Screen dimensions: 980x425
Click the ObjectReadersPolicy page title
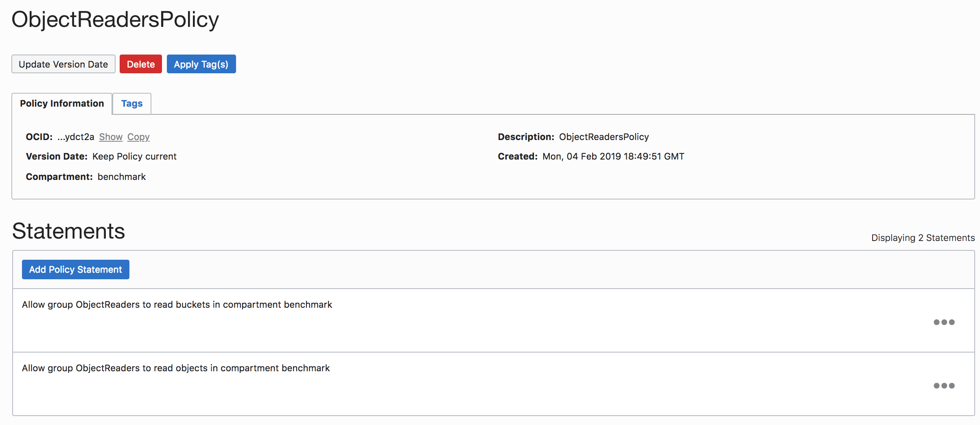pyautogui.click(x=115, y=20)
